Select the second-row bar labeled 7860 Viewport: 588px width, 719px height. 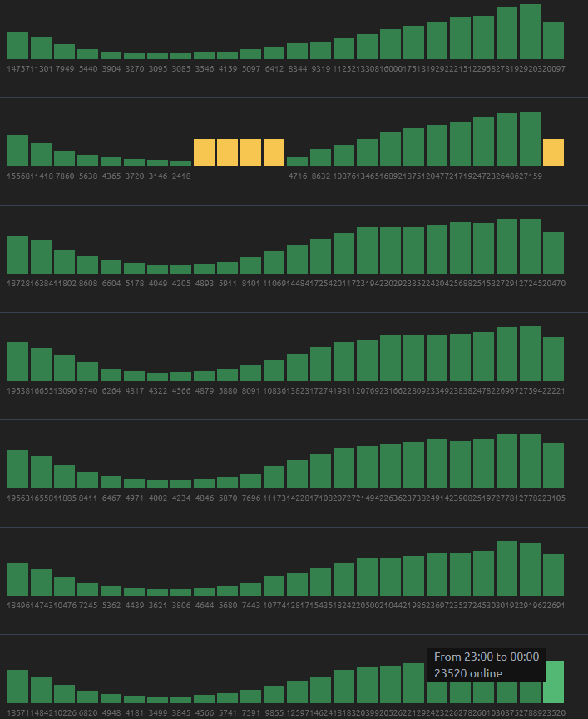pyautogui.click(x=64, y=158)
